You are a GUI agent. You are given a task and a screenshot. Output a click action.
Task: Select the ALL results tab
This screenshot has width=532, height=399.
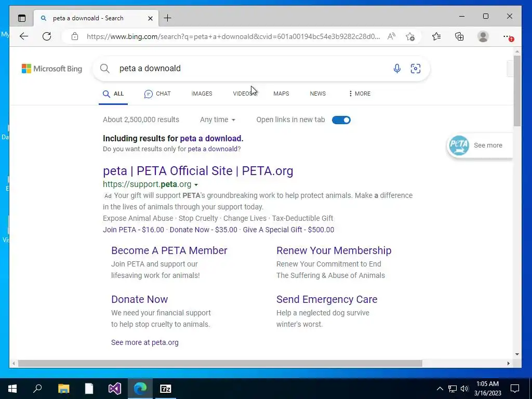tap(113, 94)
